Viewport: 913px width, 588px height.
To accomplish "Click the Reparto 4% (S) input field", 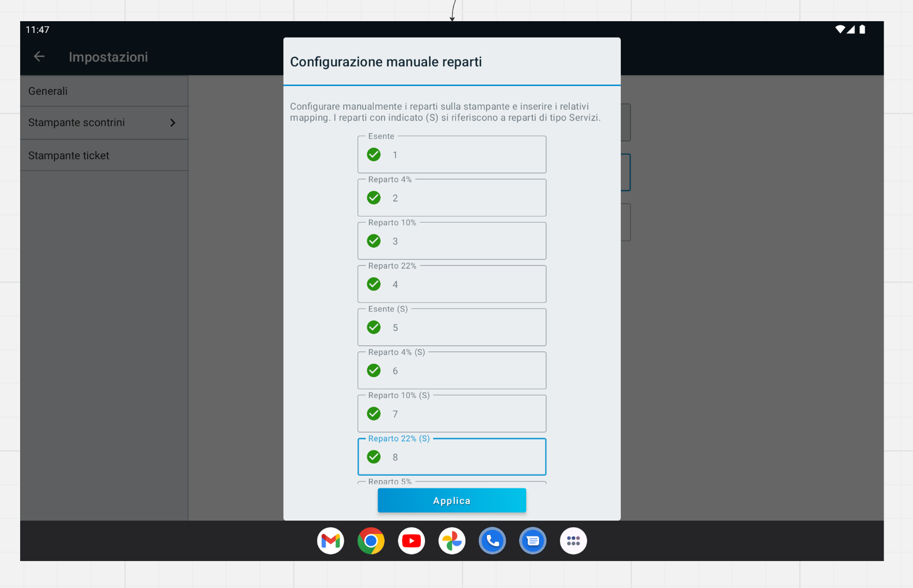I will [x=452, y=370].
